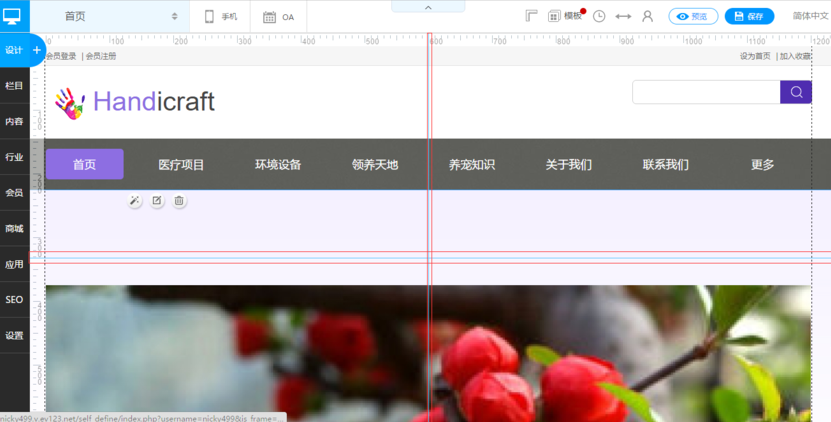Select the 领养天地 navigation item

tap(375, 165)
